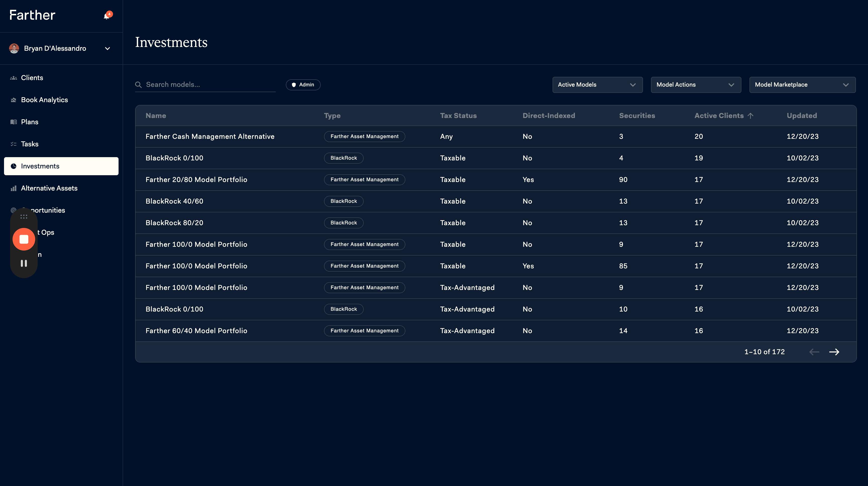Focus the Search models field
868x486 pixels.
click(205, 85)
